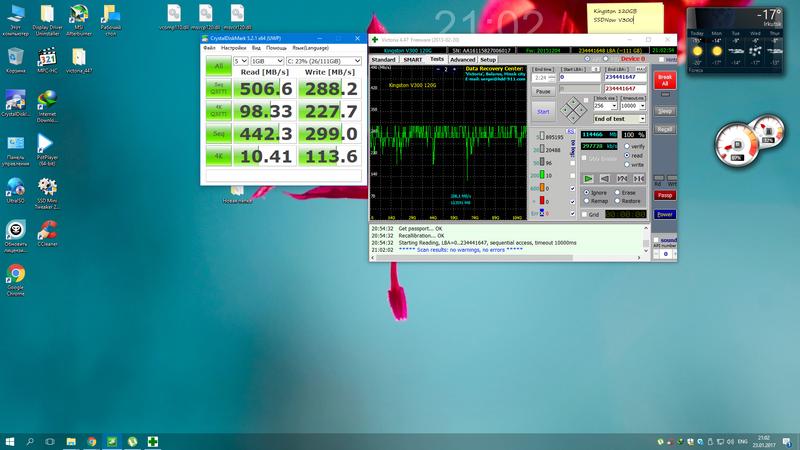This screenshot has width=800, height=450.
Task: Open the Файл menu in CrystalDiskMark
Action: click(209, 48)
